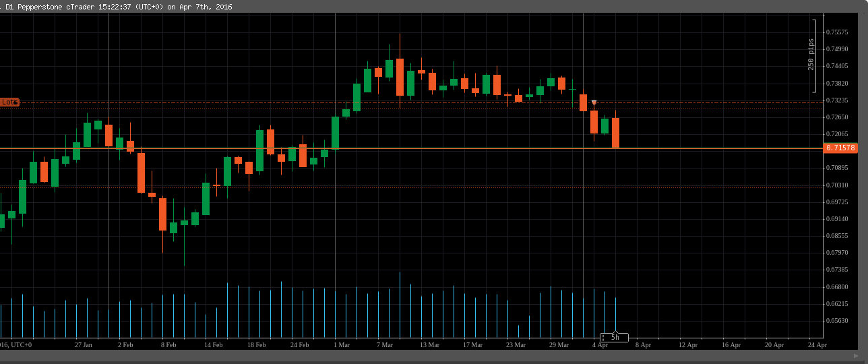This screenshot has height=364, width=868.
Task: Click the 0.74990 price axis label
Action: [x=838, y=49]
